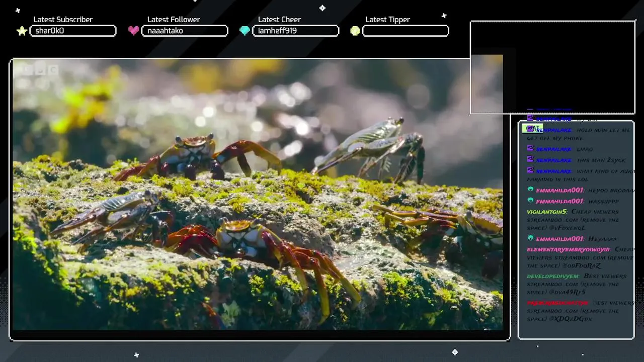Click badge beside senpailake's 'this man 2syck' message
This screenshot has height=362, width=644.
coord(530,159)
